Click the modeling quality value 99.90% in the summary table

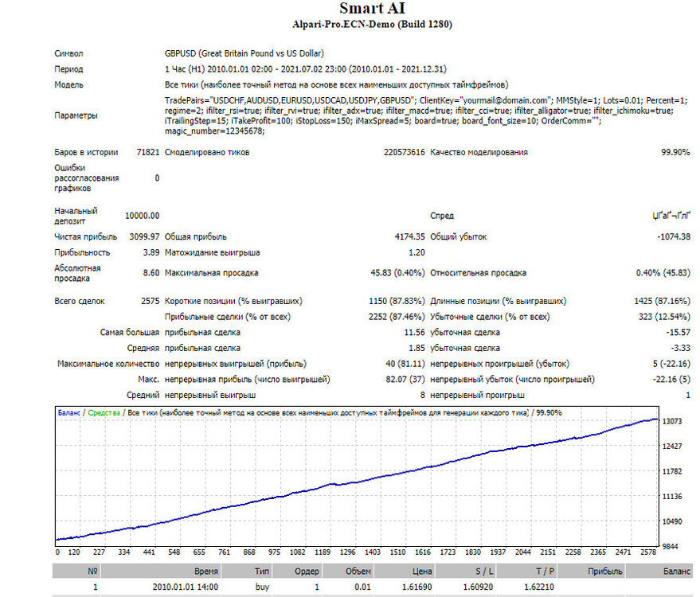pyautogui.click(x=675, y=153)
